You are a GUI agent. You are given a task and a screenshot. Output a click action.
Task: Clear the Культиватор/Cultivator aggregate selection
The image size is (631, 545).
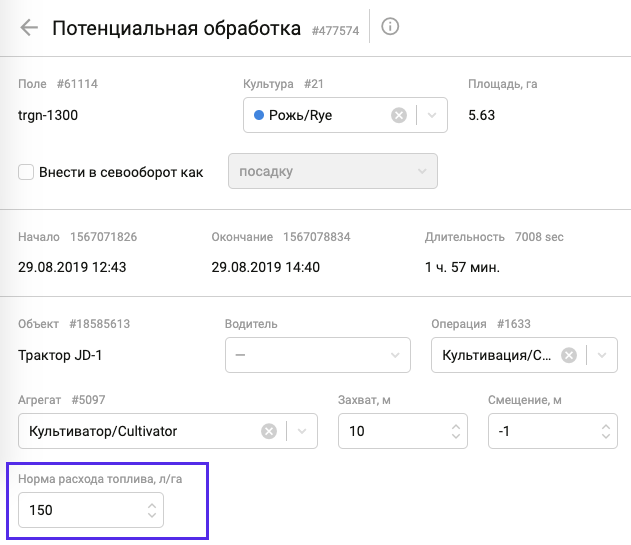[x=269, y=431]
